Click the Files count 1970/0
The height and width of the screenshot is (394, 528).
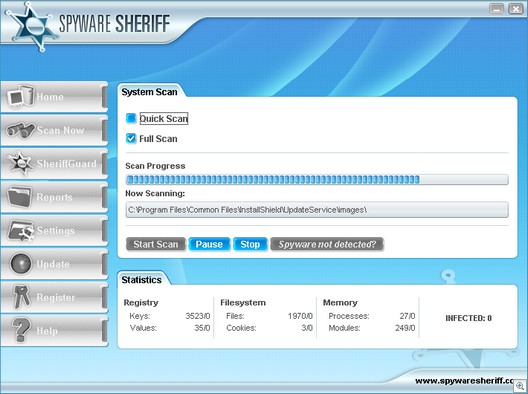(x=300, y=316)
